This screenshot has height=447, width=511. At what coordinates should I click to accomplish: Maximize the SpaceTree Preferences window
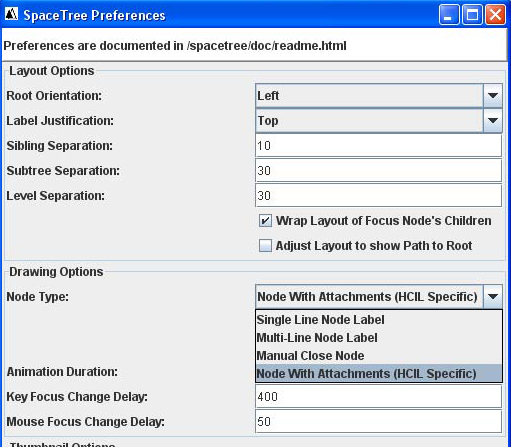pyautogui.click(x=472, y=15)
